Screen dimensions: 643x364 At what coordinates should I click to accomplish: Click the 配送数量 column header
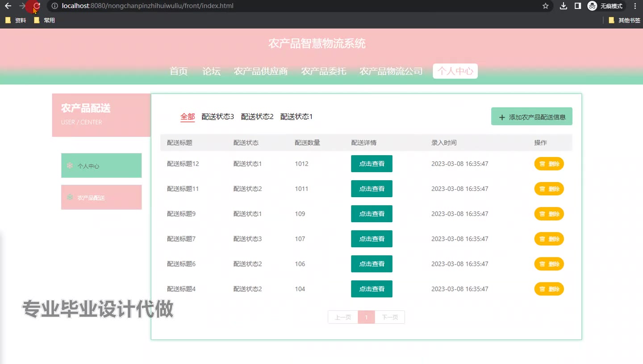tap(307, 143)
